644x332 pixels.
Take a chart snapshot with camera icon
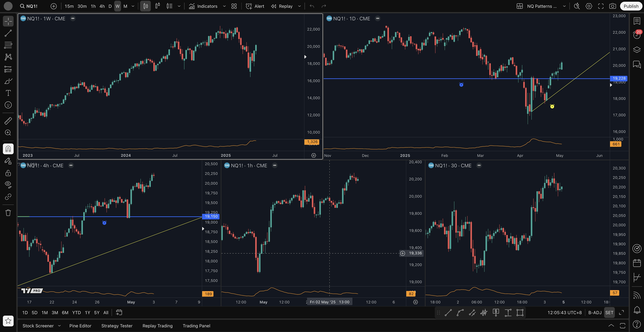[x=612, y=6]
